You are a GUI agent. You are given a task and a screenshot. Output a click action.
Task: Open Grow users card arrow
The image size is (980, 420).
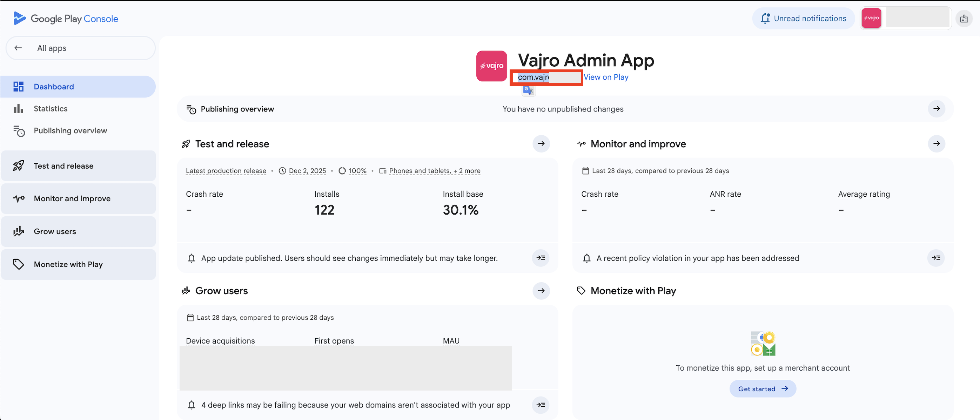tap(541, 291)
